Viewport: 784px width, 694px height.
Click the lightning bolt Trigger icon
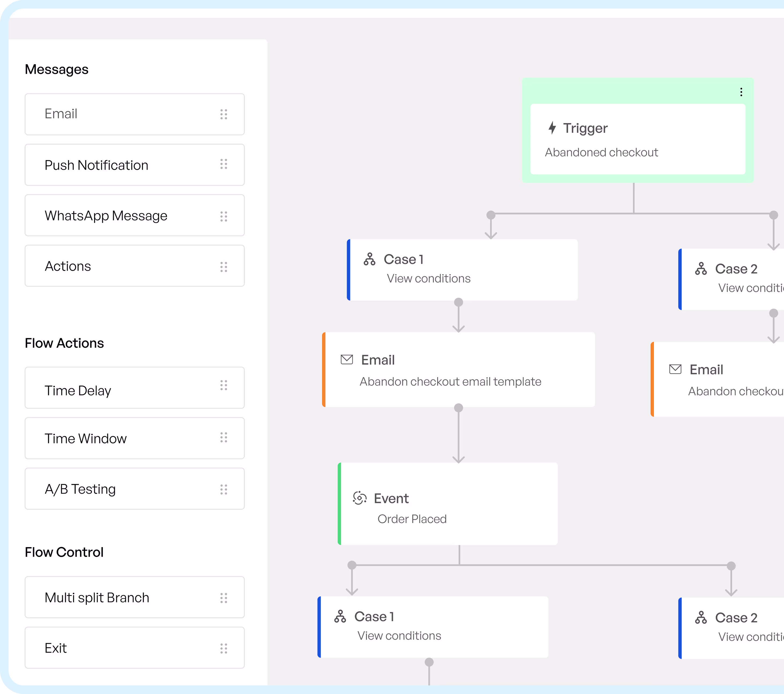coord(552,128)
